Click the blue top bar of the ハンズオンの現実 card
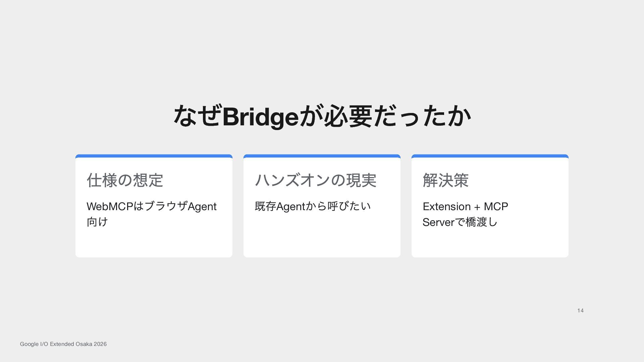 [x=322, y=156]
